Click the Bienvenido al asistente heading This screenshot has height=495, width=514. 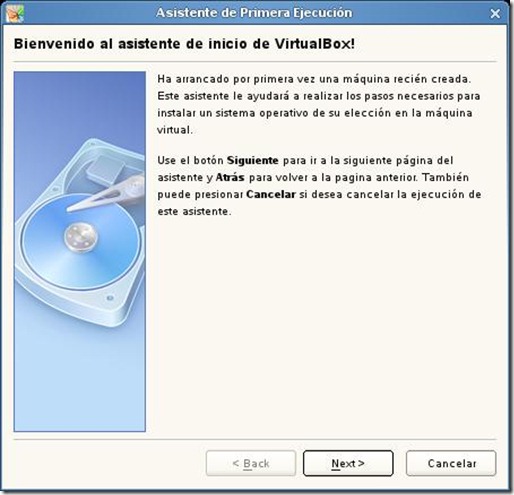point(184,44)
